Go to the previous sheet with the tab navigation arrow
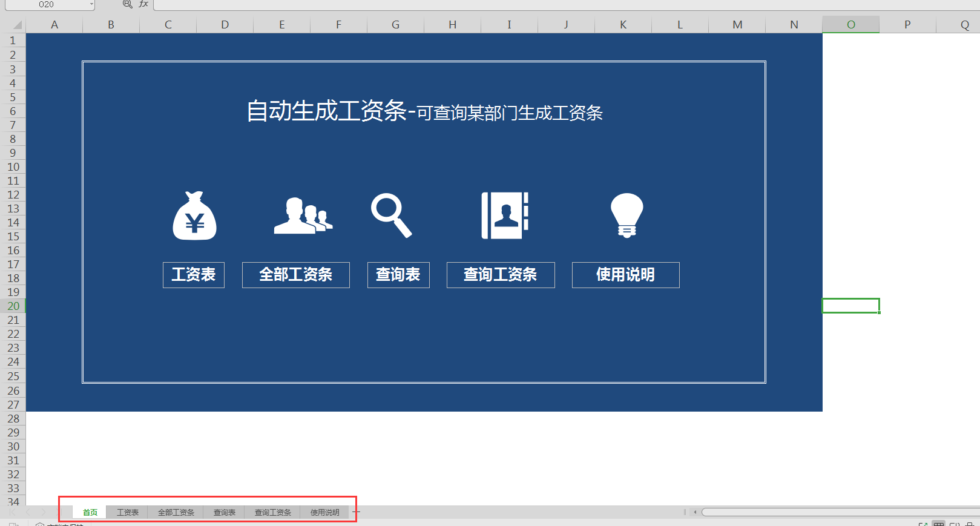 28,512
